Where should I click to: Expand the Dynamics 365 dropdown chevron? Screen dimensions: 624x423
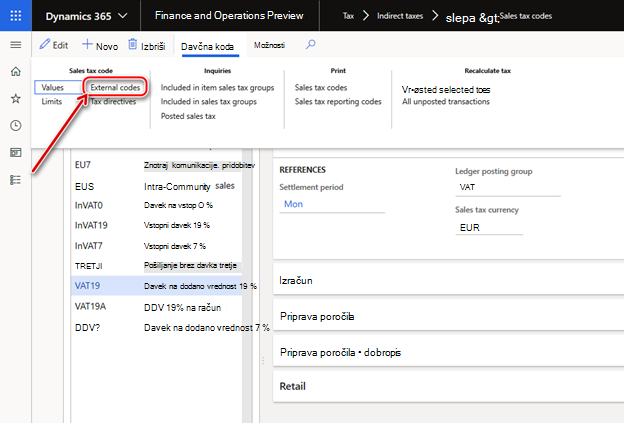click(123, 16)
